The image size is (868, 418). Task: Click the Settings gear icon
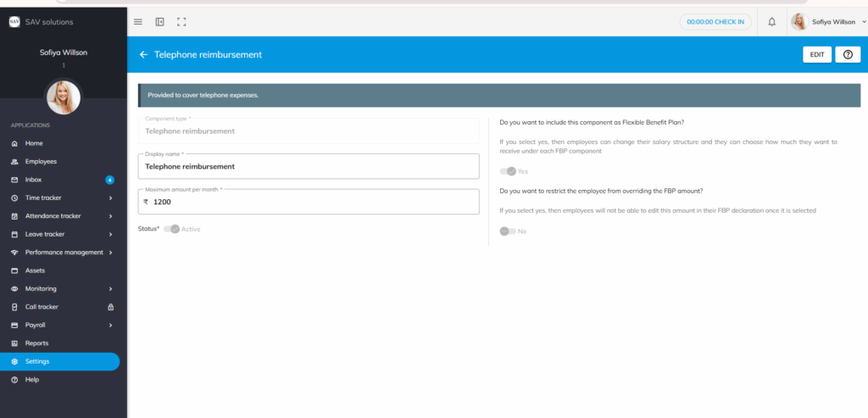15,361
